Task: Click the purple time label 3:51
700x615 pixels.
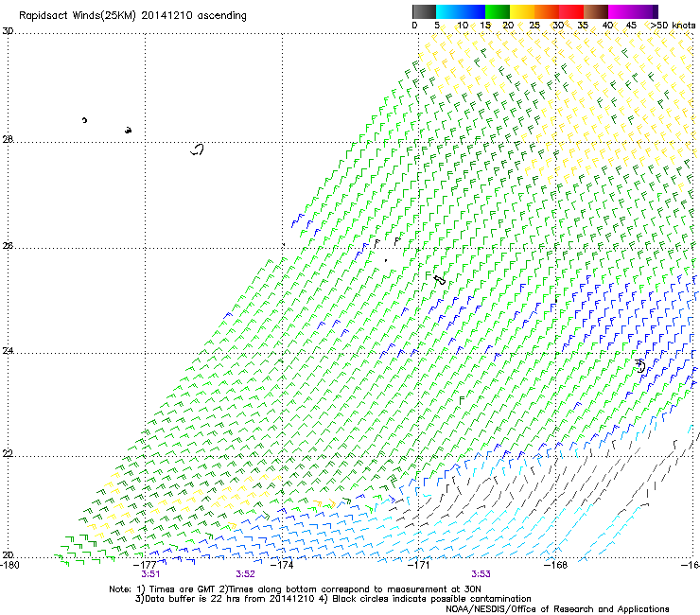Action: [x=150, y=574]
